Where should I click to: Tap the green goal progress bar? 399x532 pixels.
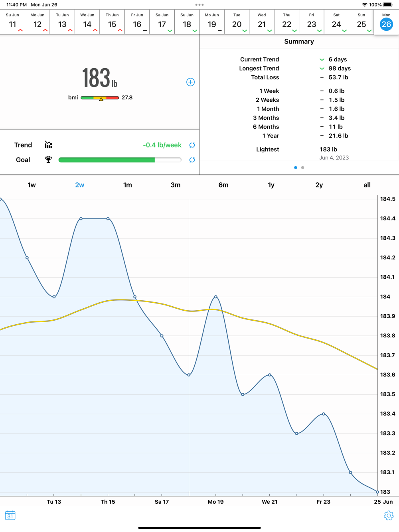[x=120, y=160]
